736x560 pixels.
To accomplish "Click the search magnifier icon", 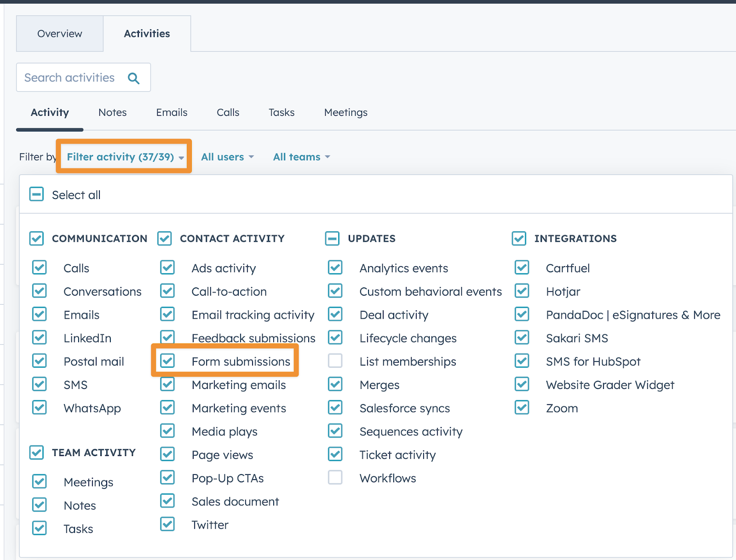I will (x=133, y=78).
